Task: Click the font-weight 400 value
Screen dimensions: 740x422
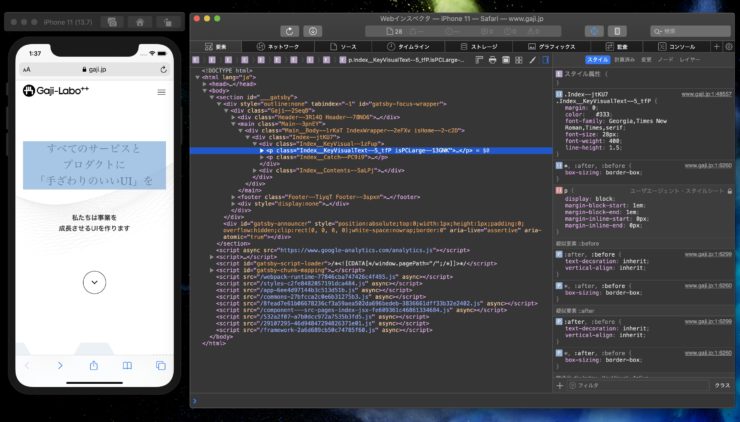Action: click(x=615, y=141)
